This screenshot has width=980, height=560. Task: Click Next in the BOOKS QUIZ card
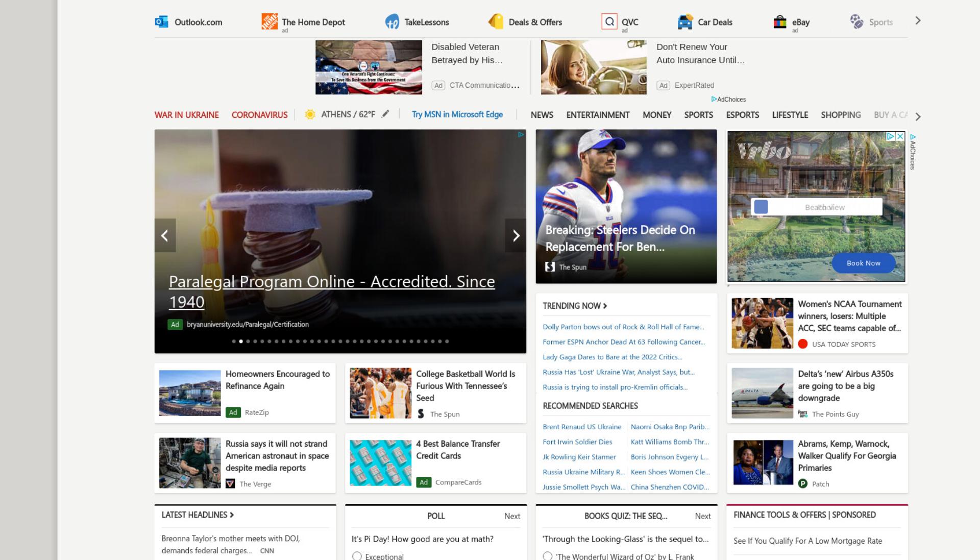tap(702, 516)
